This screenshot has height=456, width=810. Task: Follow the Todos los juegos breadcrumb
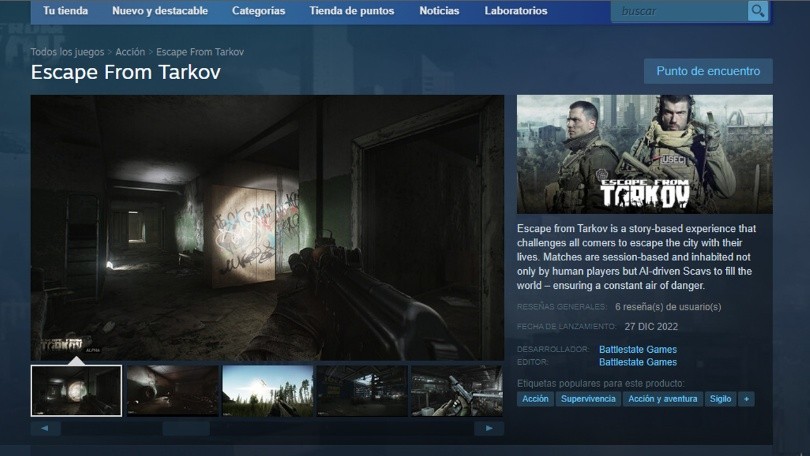(67, 52)
